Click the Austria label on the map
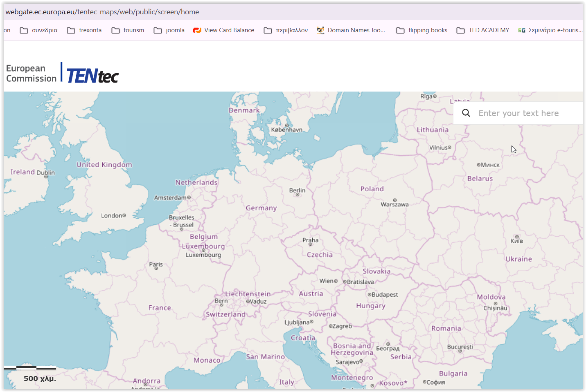This screenshot has height=392, width=586. pyautogui.click(x=311, y=293)
